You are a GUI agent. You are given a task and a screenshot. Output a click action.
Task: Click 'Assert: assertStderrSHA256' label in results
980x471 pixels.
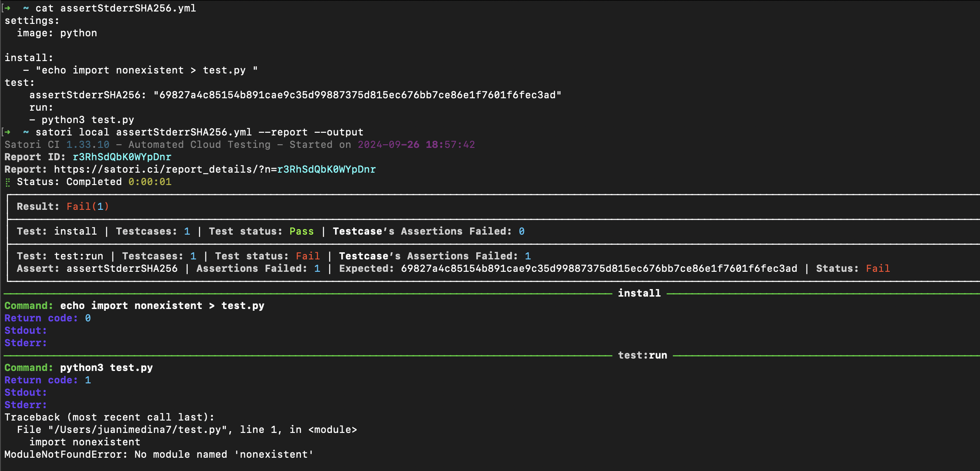tap(97, 269)
